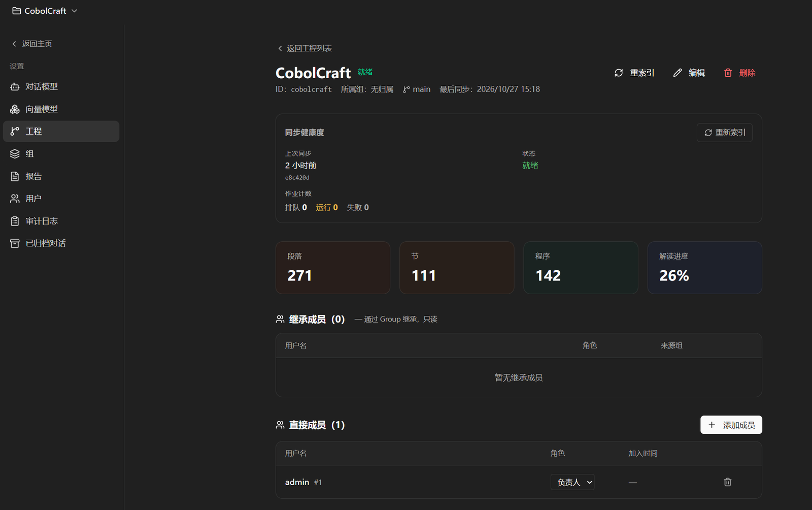Click the admin username in members table
The height and width of the screenshot is (510, 812).
click(297, 482)
